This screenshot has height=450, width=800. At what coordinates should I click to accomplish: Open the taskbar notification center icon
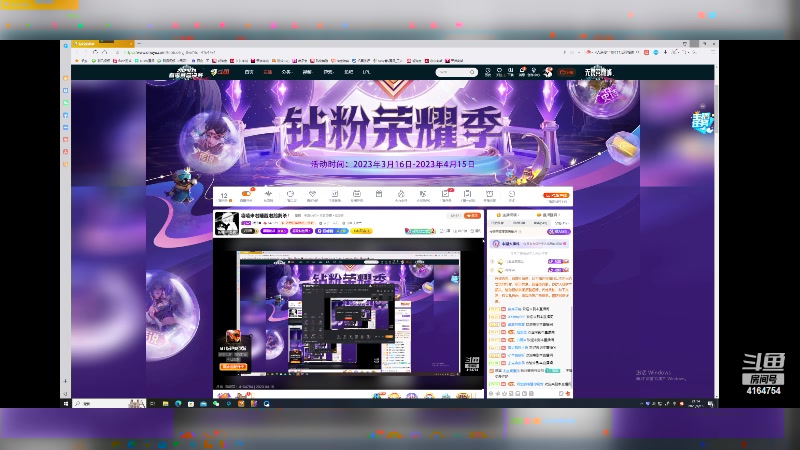pyautogui.click(x=711, y=404)
